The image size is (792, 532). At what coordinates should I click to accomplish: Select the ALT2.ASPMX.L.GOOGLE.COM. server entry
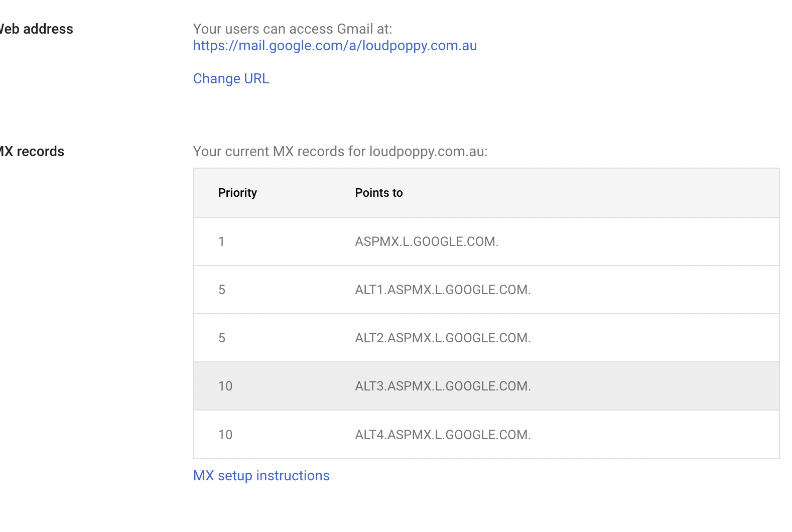(443, 338)
